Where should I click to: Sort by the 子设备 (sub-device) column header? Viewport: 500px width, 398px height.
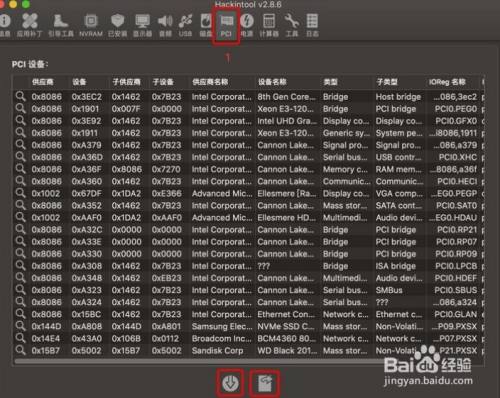click(163, 82)
